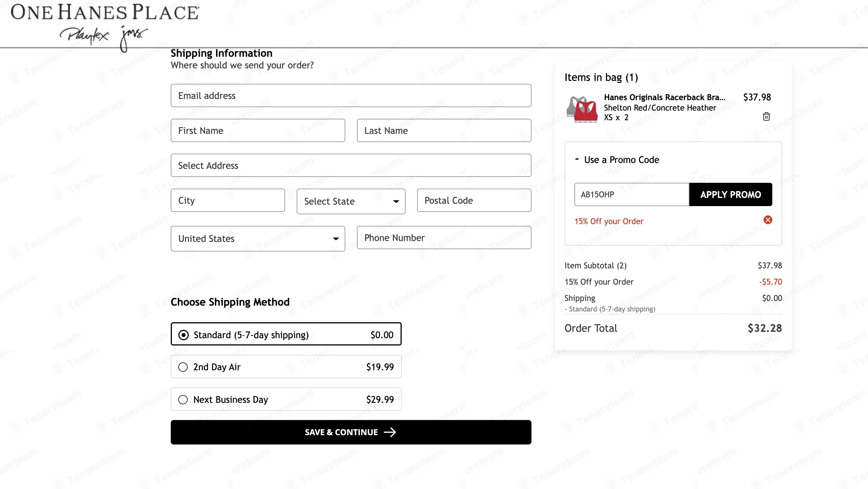
Task: Click the Phone Number field
Action: [444, 238]
